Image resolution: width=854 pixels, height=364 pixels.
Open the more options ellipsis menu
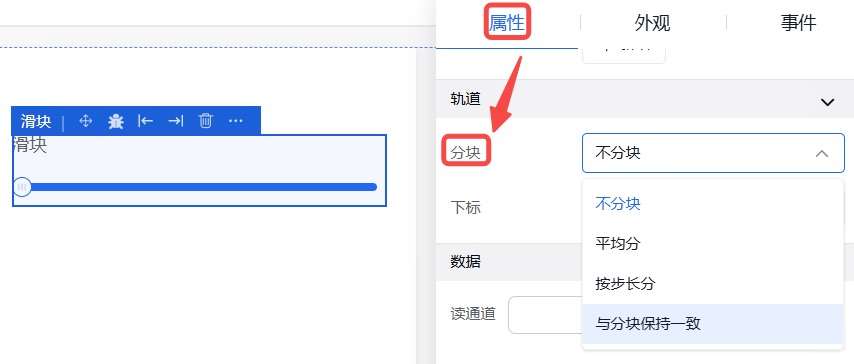pyautogui.click(x=235, y=120)
